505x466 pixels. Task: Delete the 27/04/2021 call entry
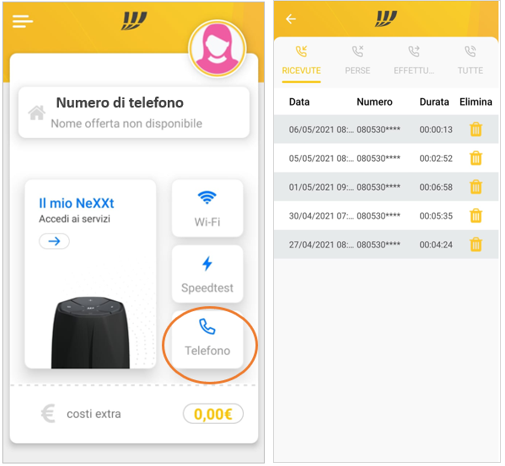476,244
